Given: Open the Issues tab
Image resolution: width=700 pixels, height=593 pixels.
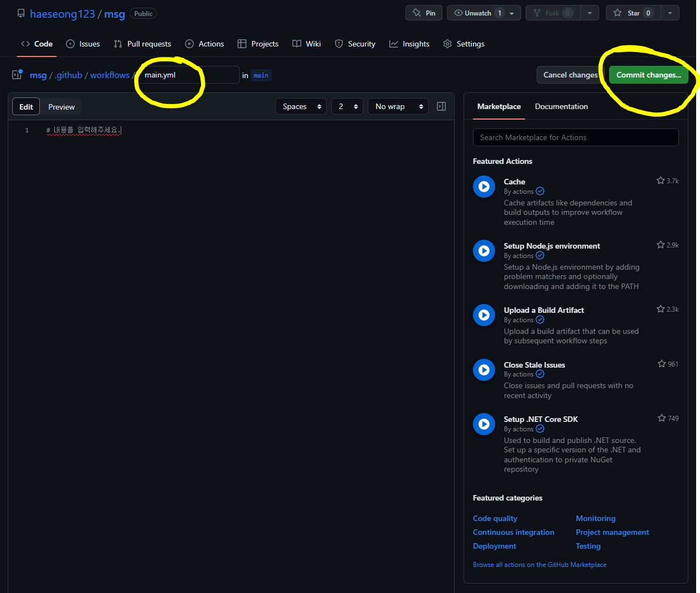Looking at the screenshot, I should [83, 44].
